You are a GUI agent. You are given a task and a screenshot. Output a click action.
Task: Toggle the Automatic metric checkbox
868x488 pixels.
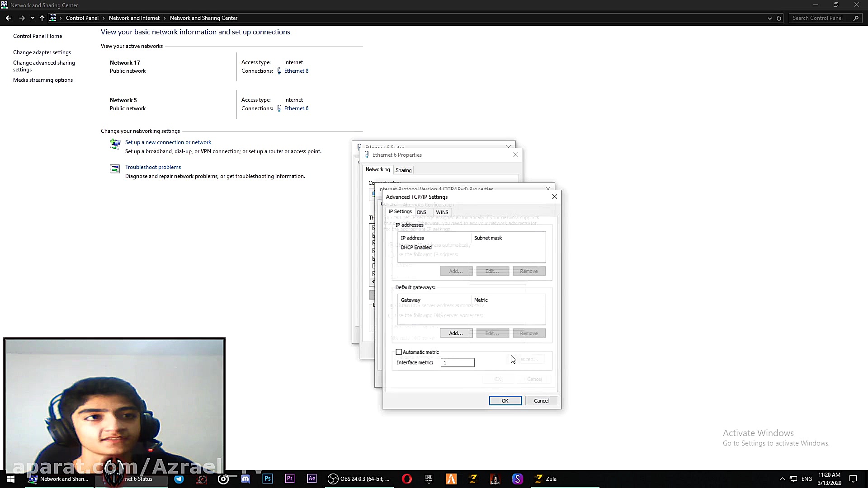(x=399, y=352)
